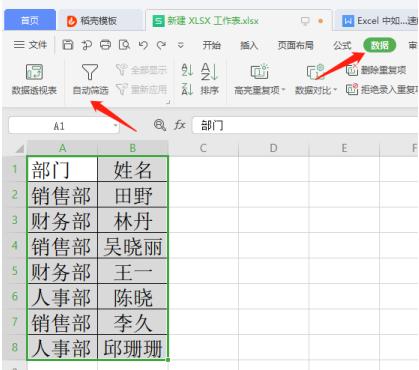This screenshot has height=370, width=419.
Task: Click the fx insert function icon
Action: (x=180, y=125)
